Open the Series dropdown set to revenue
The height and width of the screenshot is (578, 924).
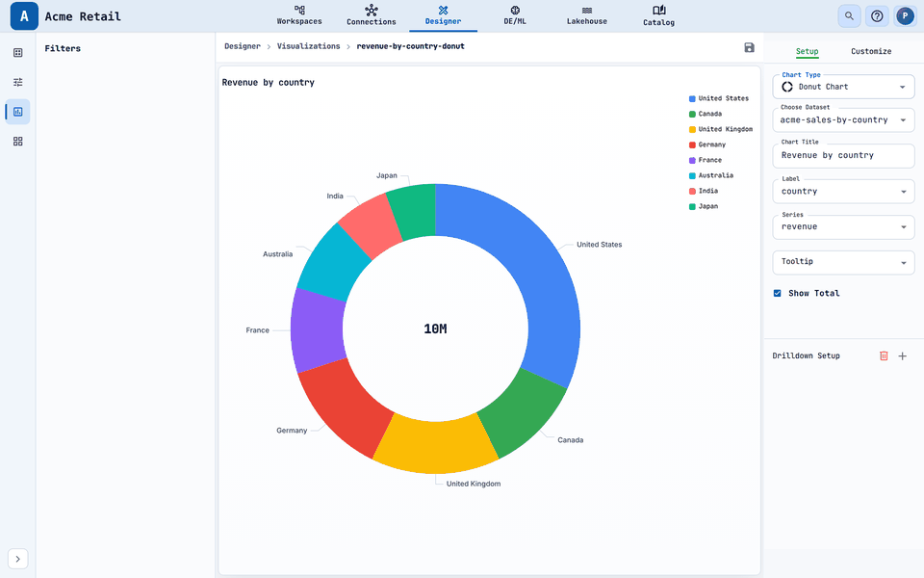(x=843, y=227)
